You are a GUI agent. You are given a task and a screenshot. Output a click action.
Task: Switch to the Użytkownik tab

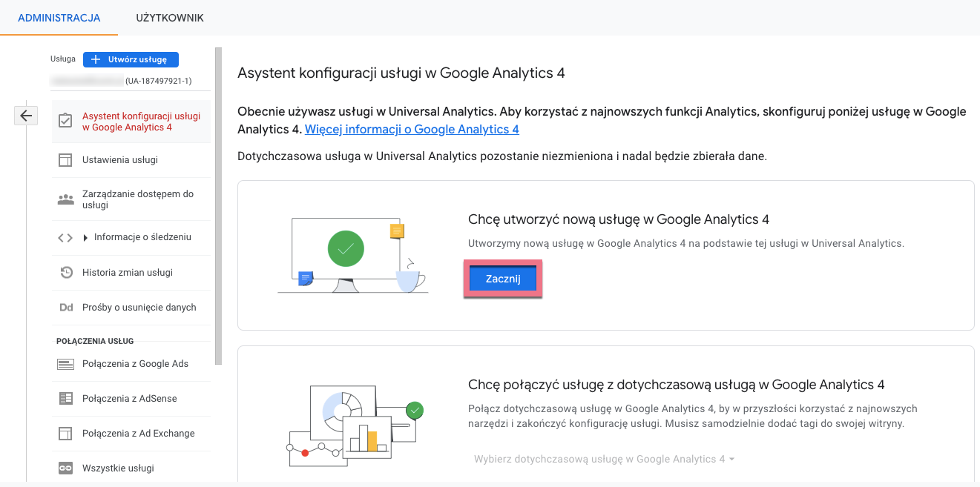pos(169,19)
